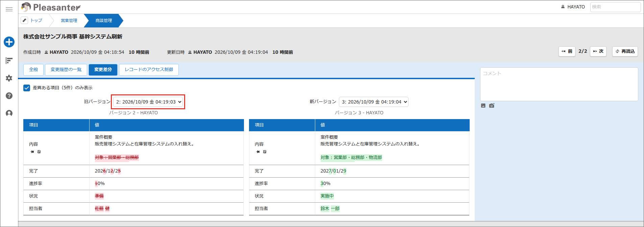Open the user account sidebar icon
This screenshot has height=227, width=644.
click(x=9, y=113)
